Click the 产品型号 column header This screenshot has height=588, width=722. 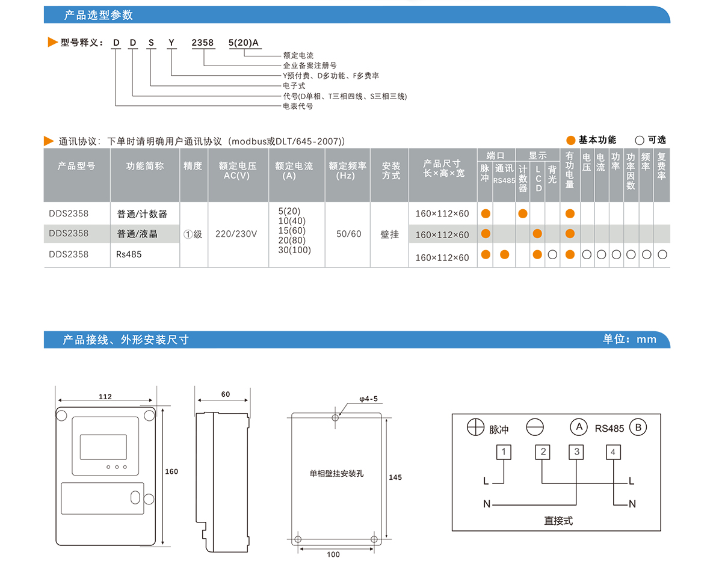(76, 166)
